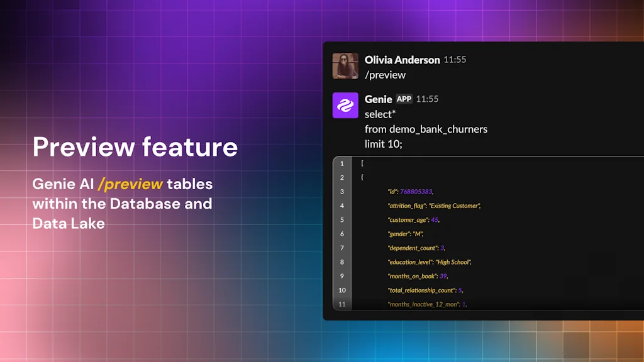Click line number 1 in the code block
The width and height of the screenshot is (644, 362).
tap(342, 163)
